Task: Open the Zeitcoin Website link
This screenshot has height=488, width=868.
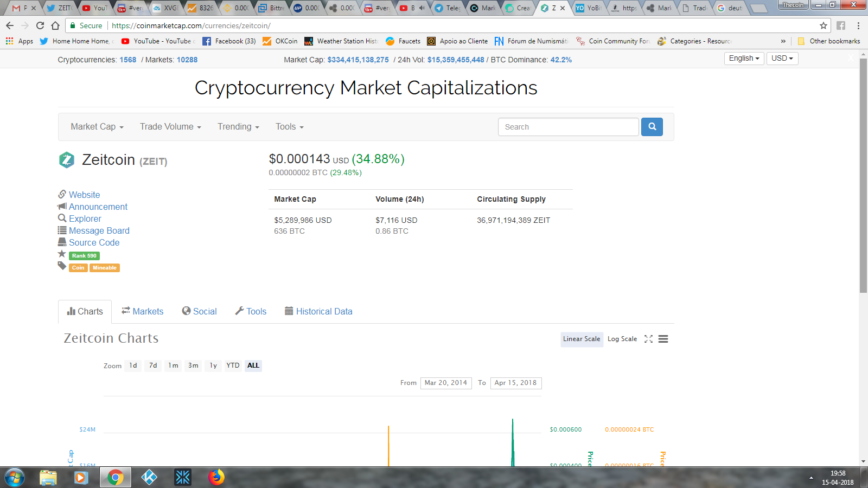Action: [84, 195]
